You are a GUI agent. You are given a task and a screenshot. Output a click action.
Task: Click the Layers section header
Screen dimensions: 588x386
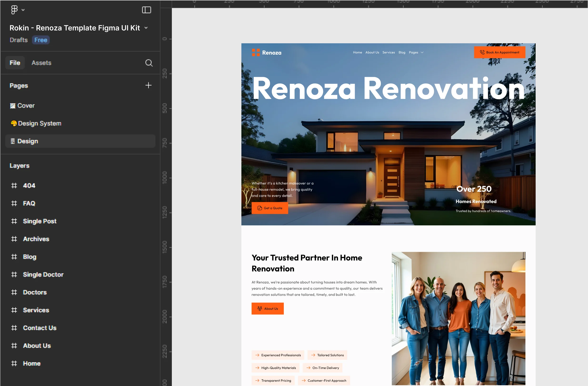tap(20, 166)
